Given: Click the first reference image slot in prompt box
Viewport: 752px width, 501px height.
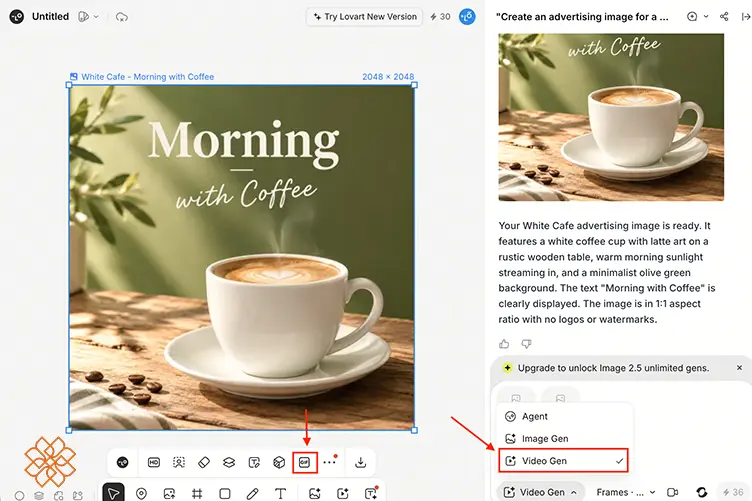Looking at the screenshot, I should coord(516,397).
